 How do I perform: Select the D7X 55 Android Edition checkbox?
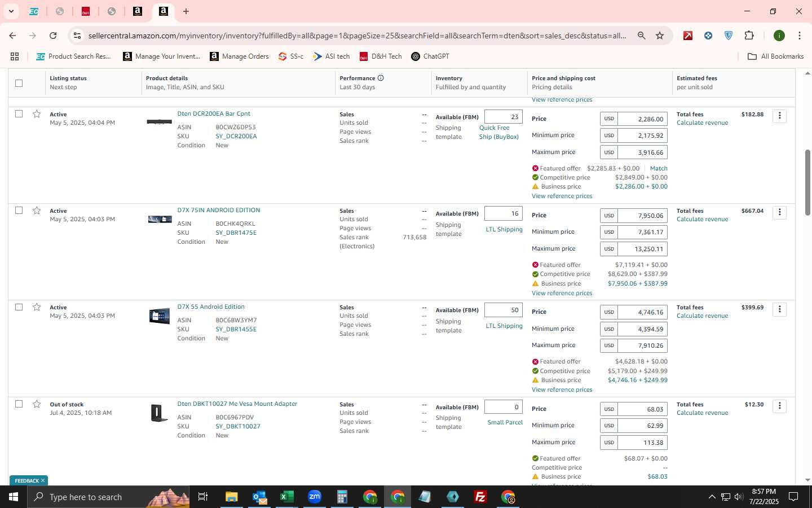tap(19, 307)
